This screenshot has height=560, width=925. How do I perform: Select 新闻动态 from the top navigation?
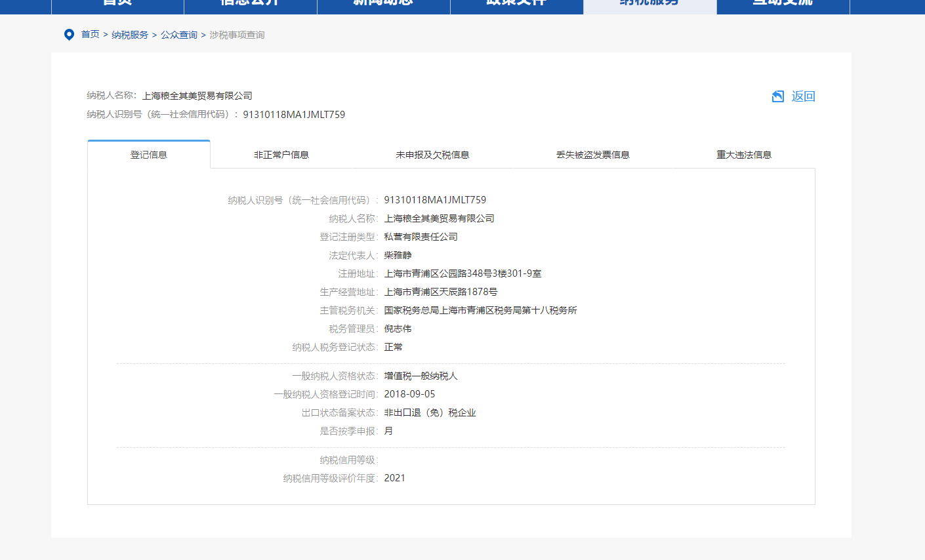384,4
